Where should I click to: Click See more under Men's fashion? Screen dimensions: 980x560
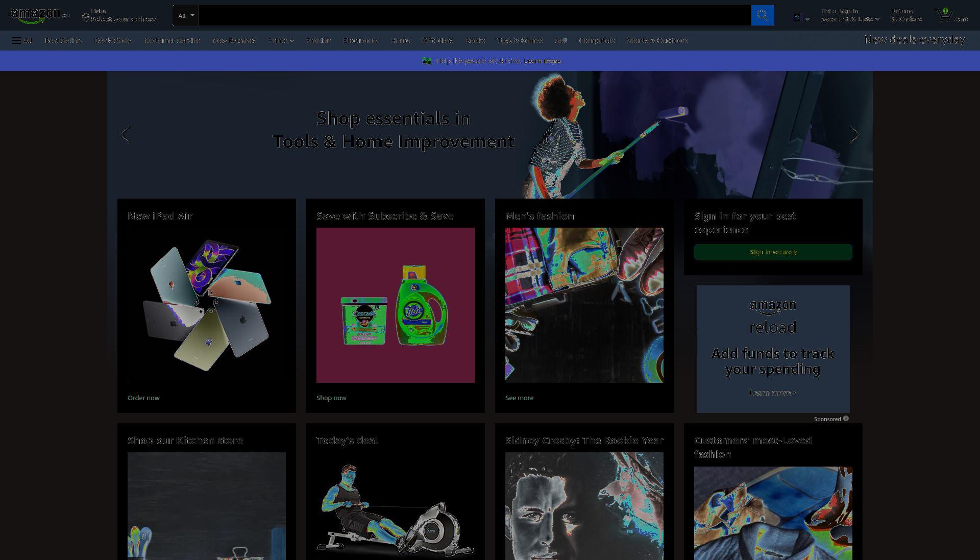pos(519,398)
